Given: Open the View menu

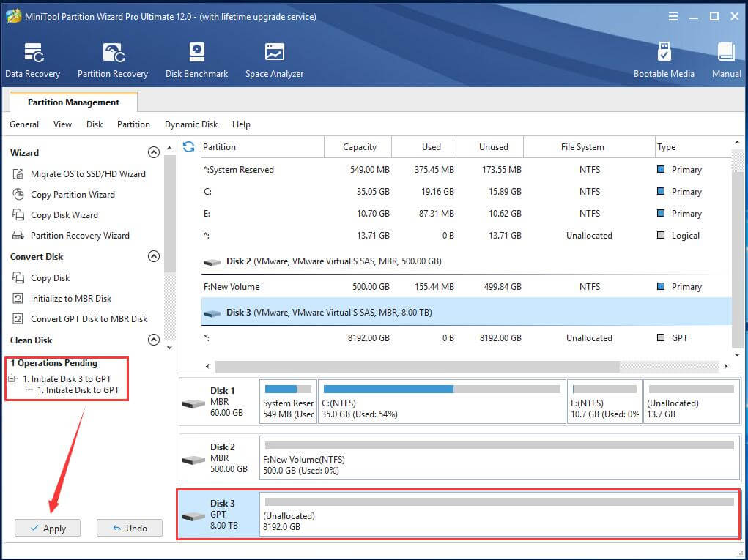Looking at the screenshot, I should point(62,124).
